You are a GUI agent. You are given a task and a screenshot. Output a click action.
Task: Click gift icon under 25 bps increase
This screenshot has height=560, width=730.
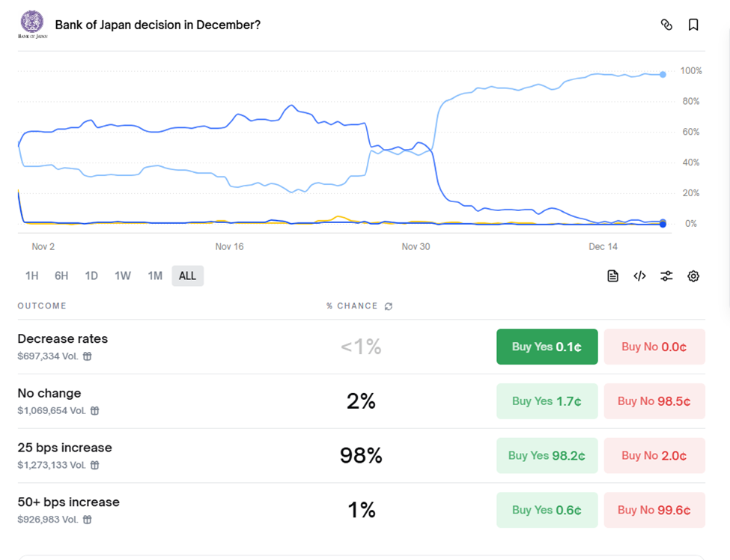click(x=95, y=465)
